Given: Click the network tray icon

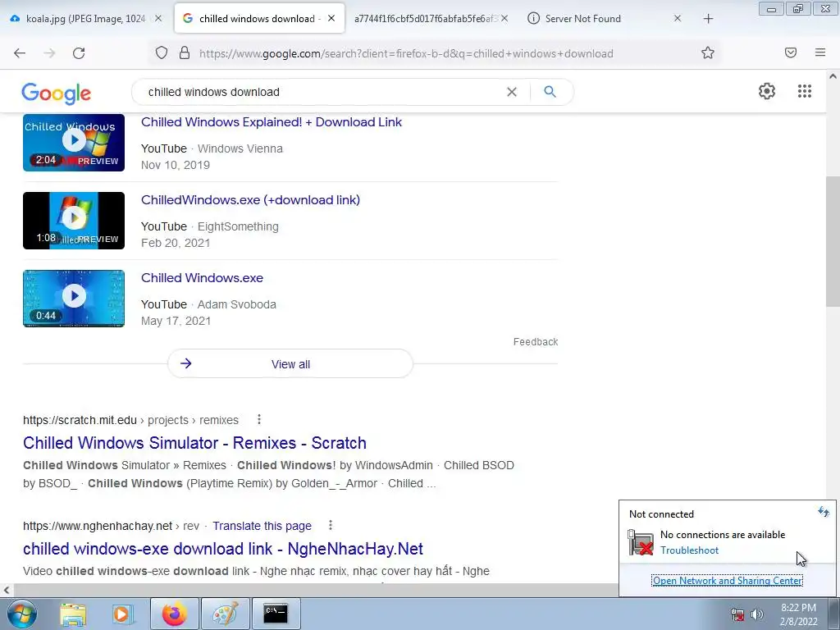Looking at the screenshot, I should (x=737, y=614).
